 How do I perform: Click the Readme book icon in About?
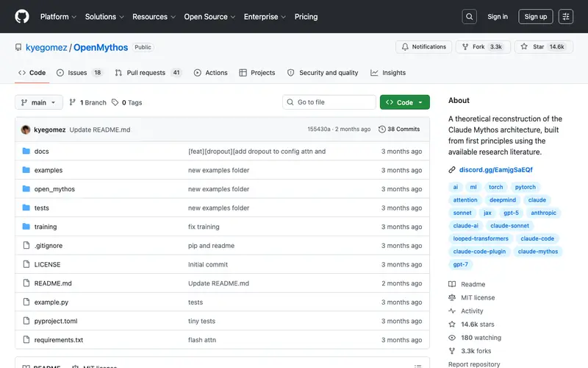coord(452,284)
